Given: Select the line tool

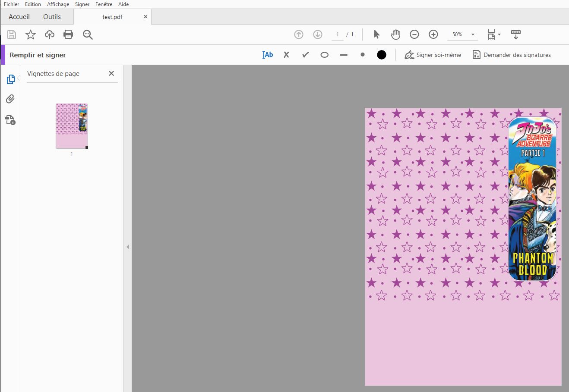Looking at the screenshot, I should [x=344, y=55].
